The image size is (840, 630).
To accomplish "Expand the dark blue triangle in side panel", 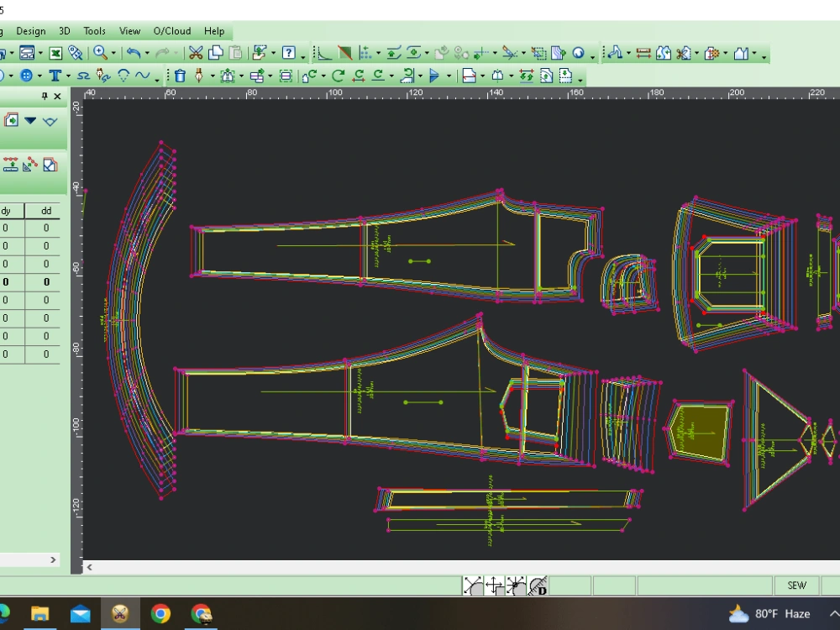I will tap(30, 120).
